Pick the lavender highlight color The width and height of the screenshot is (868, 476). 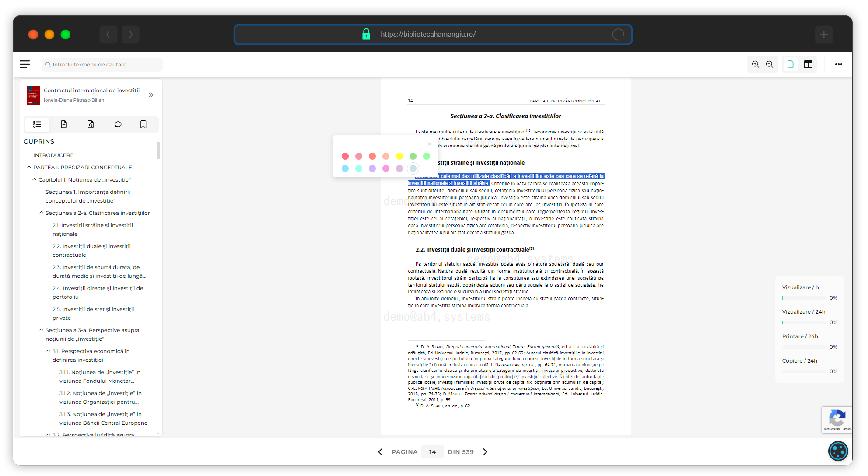(x=372, y=168)
